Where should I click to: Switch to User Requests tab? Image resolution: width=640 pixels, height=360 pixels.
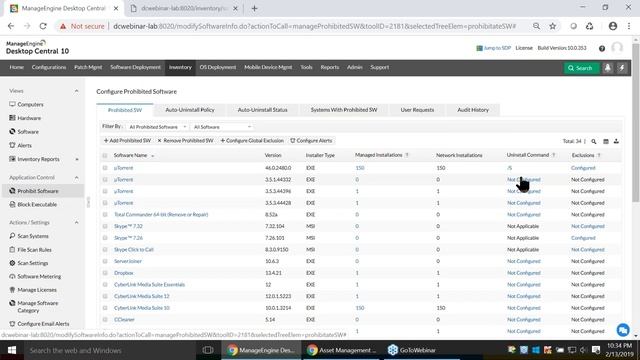tap(417, 110)
